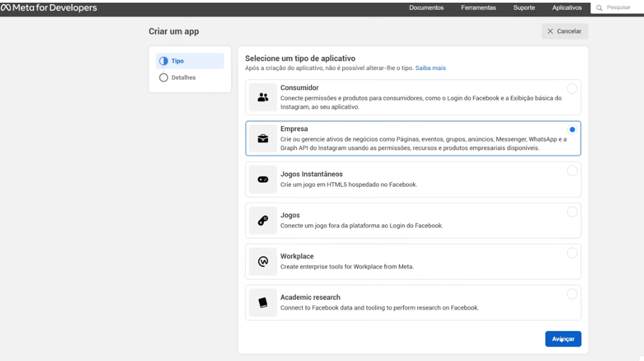The width and height of the screenshot is (644, 361).
Task: Click the Pesquisar search field
Action: pos(617,8)
